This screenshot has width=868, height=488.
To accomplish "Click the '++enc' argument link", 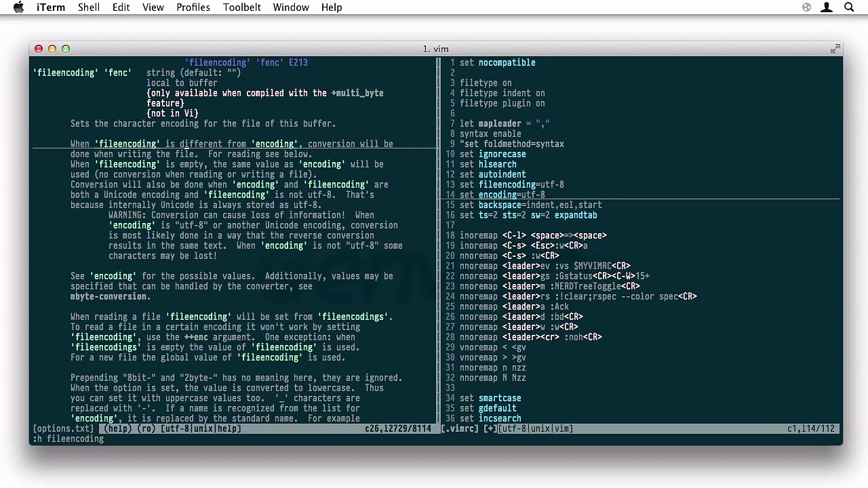I will coord(196,338).
